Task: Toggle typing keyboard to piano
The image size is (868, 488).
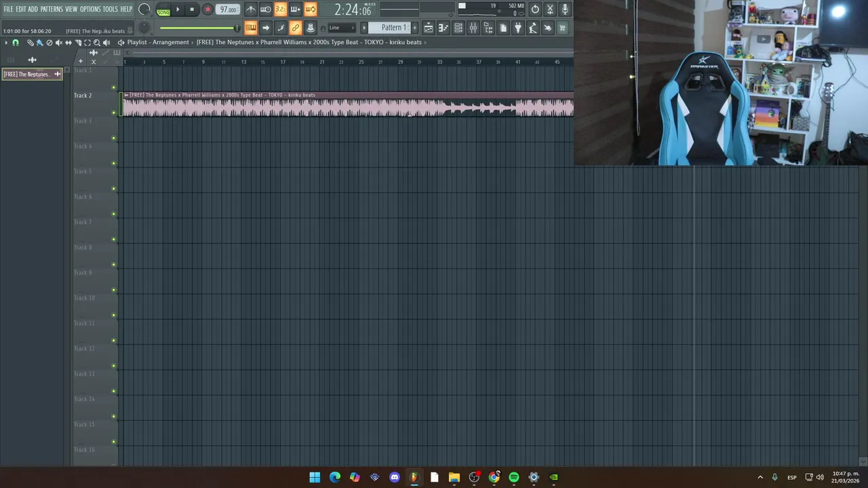Action: tap(251, 28)
